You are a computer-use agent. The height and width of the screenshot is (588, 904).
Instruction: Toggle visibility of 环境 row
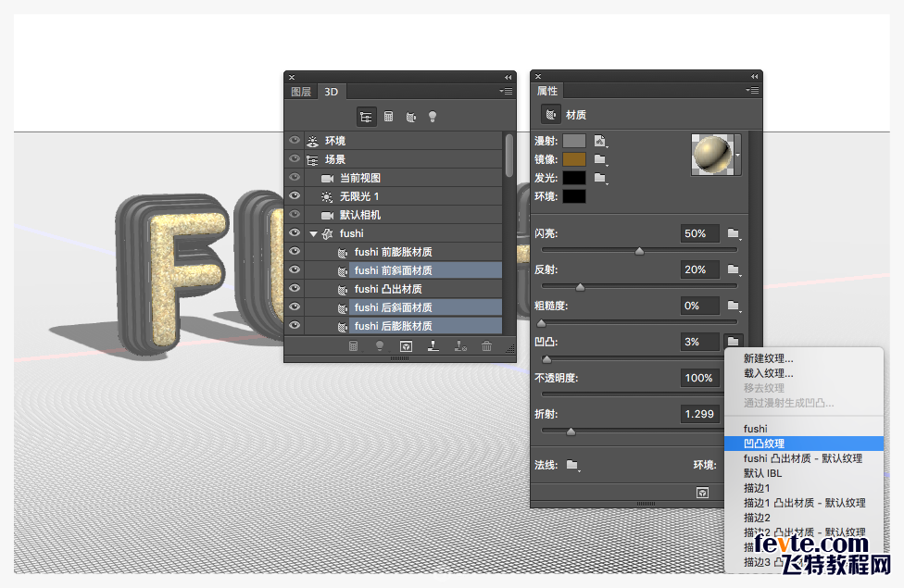click(295, 140)
